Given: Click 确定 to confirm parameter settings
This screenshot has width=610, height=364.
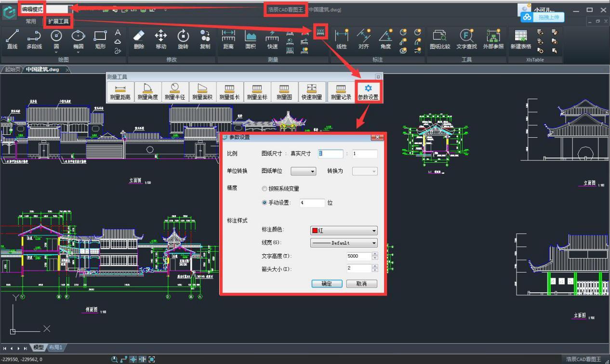Looking at the screenshot, I should (327, 284).
